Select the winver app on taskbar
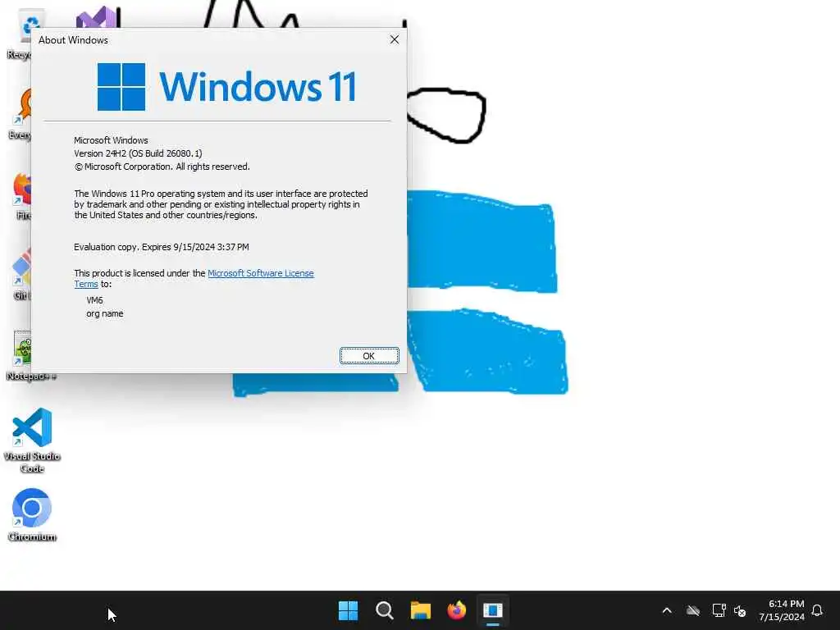Screen dimensions: 840x630 (493, 610)
